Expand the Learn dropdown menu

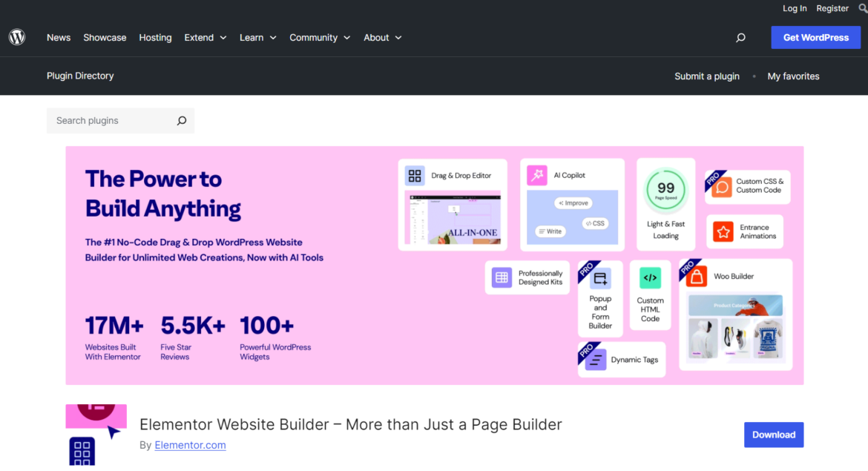click(257, 37)
